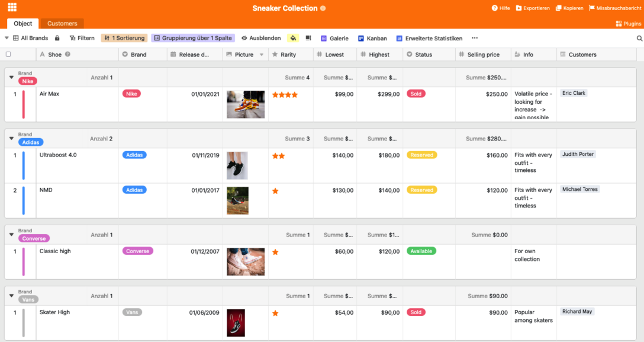This screenshot has height=342, width=644.
Task: Open the Galerie plugin
Action: point(334,38)
